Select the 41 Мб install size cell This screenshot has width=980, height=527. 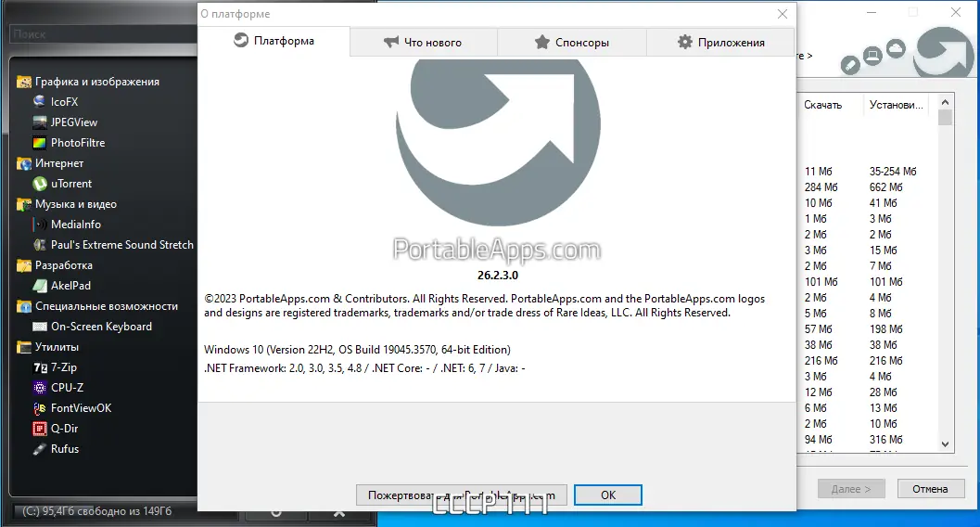(x=884, y=202)
